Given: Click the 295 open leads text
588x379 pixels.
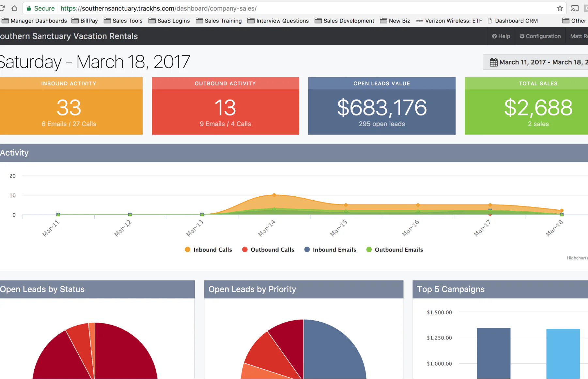Looking at the screenshot, I should (x=382, y=124).
